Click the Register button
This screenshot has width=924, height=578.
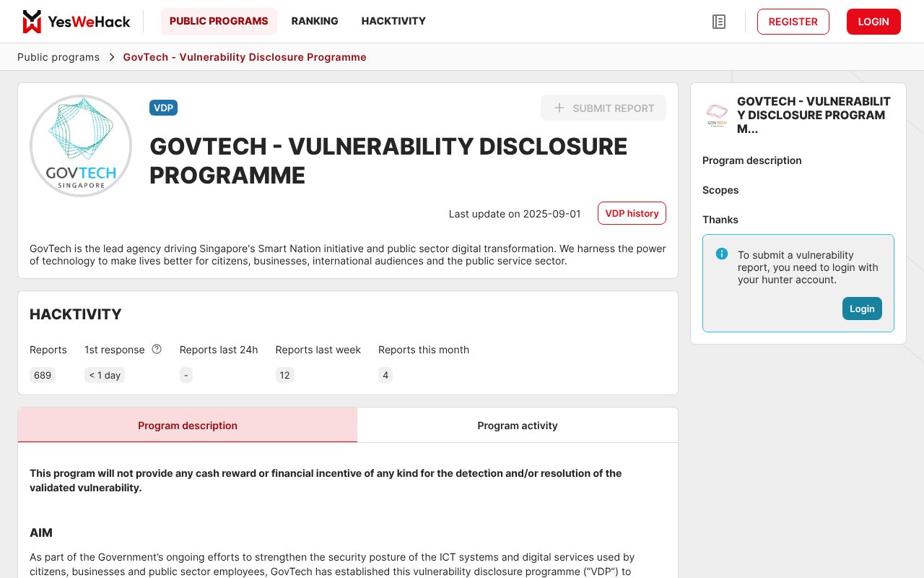793,22
